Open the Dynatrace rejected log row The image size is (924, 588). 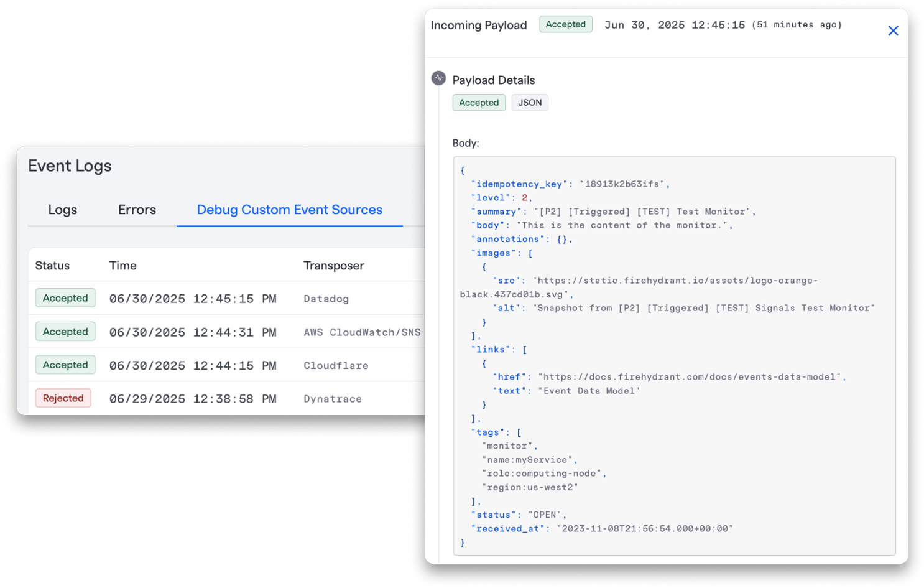tap(227, 398)
